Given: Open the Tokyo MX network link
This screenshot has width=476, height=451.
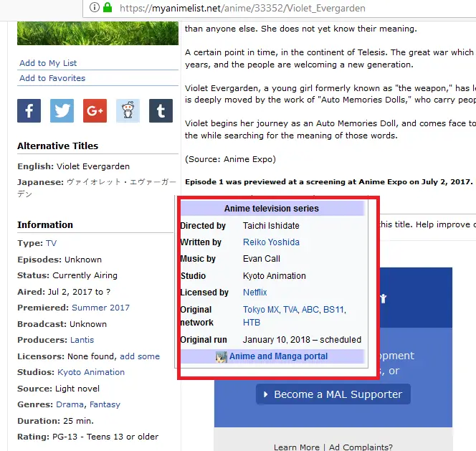Looking at the screenshot, I should 261,310.
